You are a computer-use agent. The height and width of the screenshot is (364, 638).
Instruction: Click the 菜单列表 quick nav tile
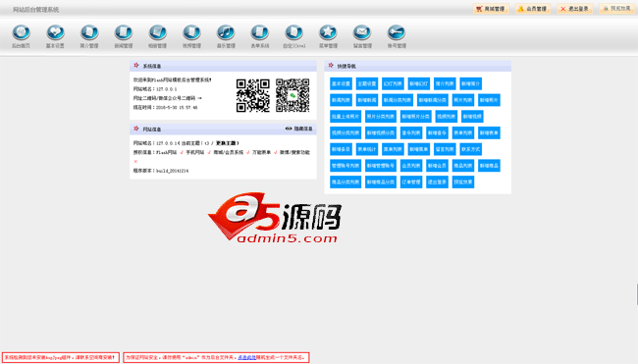pyautogui.click(x=393, y=149)
